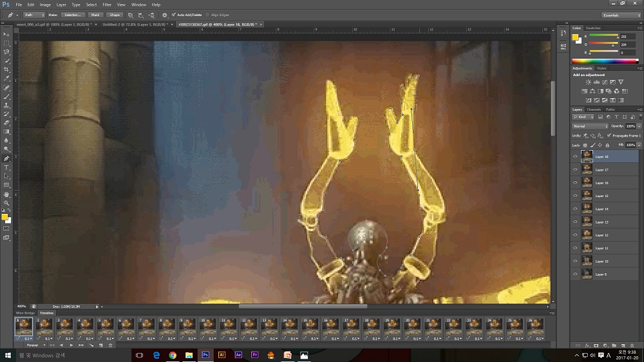Select the Move tool

(x=6, y=34)
